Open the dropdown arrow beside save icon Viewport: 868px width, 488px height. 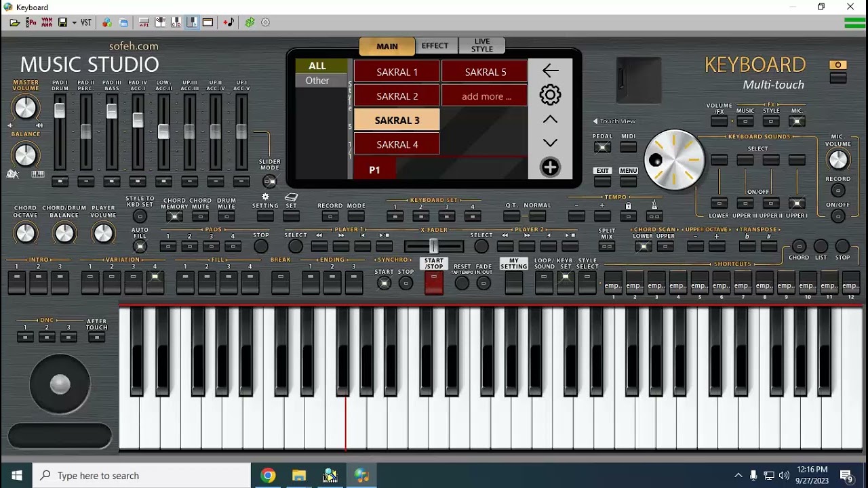tap(74, 22)
